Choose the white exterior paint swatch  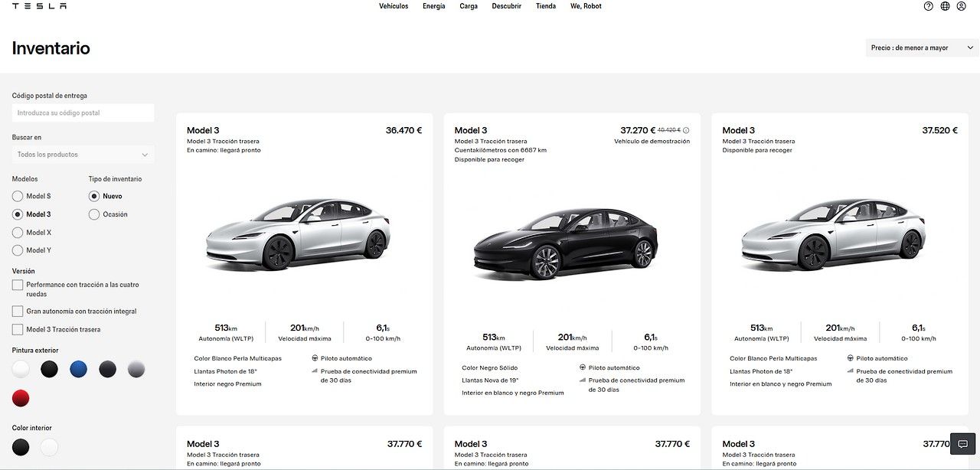[21, 370]
